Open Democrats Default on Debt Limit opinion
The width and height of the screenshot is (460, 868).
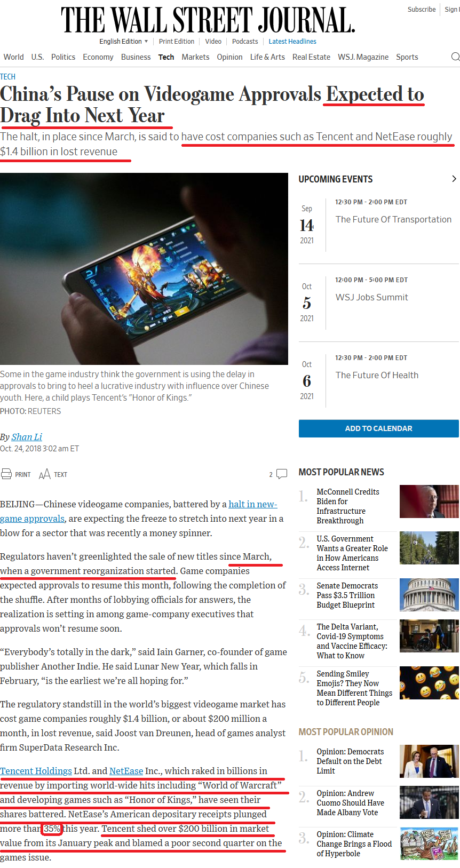(x=350, y=761)
